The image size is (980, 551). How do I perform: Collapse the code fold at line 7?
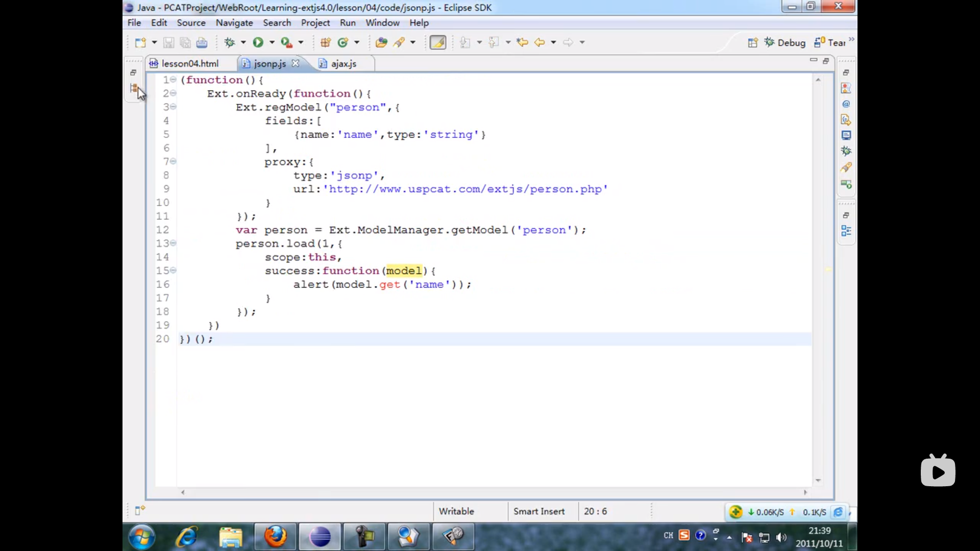[174, 161]
